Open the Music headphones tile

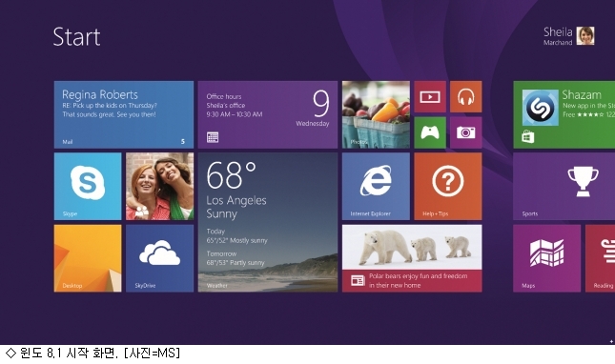[466, 97]
